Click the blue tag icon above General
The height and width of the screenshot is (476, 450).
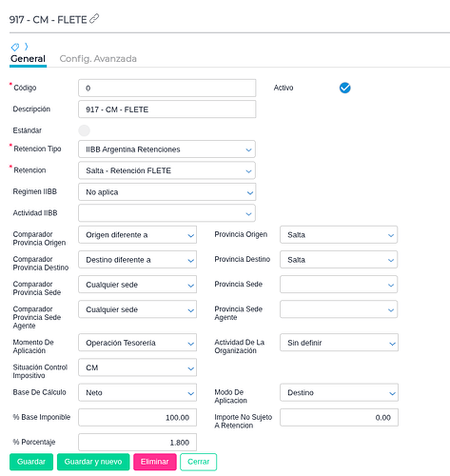coord(15,48)
